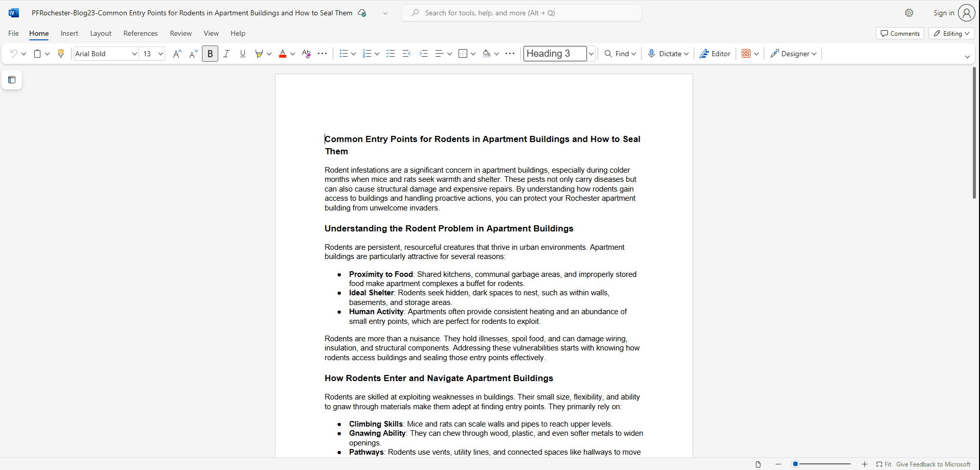980x470 pixels.
Task: Toggle Italic formatting
Action: 226,54
